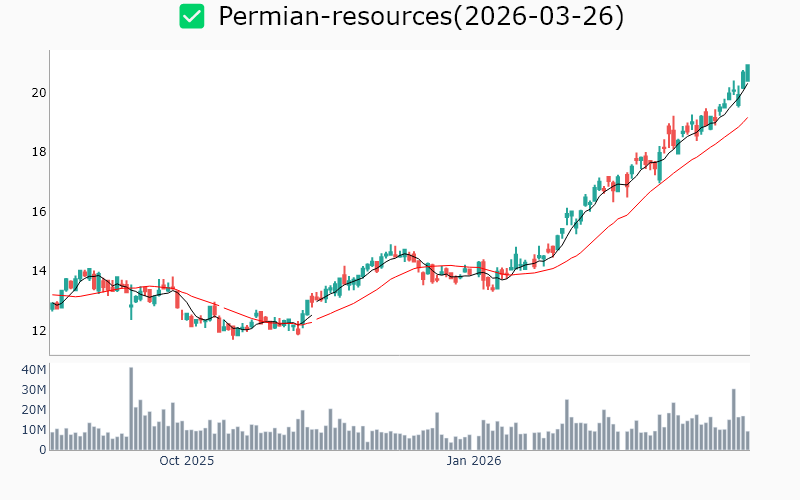This screenshot has width=800, height=500.
Task: Click the 16 price axis label
Action: (38, 212)
